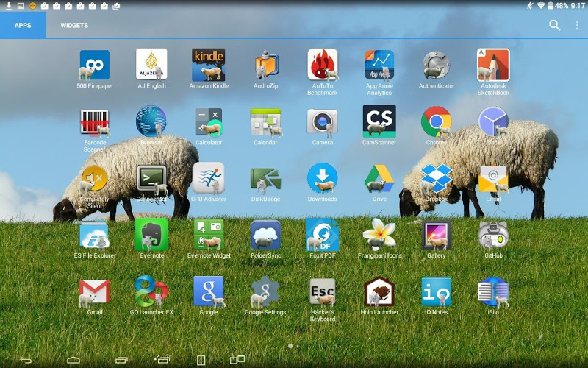Open Holo Launcher

(379, 291)
